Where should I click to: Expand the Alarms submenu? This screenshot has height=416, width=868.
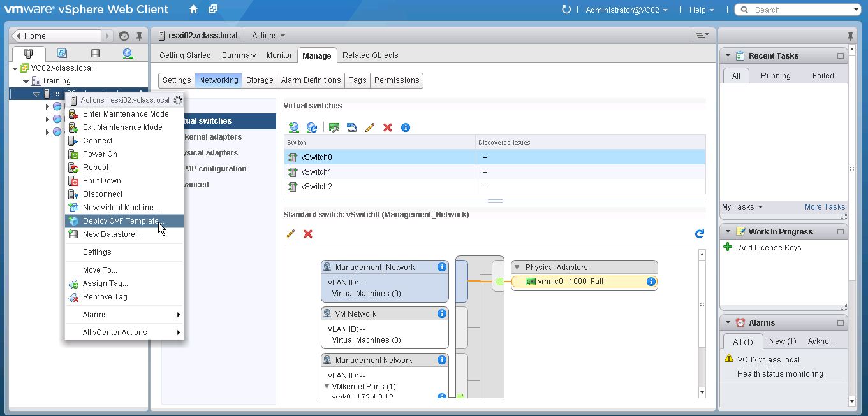point(124,315)
